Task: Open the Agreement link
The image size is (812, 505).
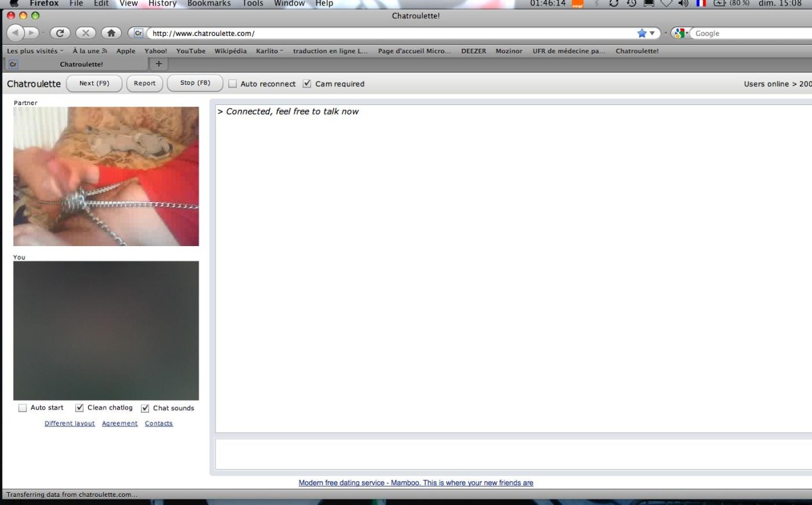Action: pyautogui.click(x=119, y=424)
